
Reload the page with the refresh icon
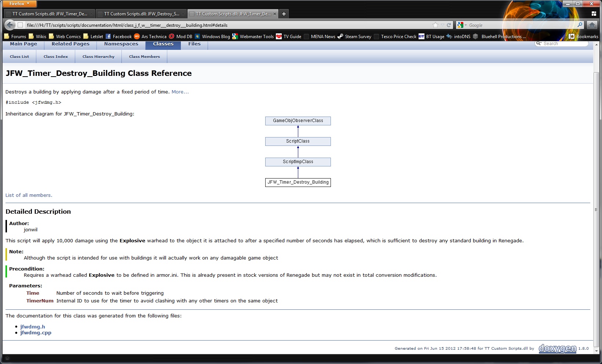[449, 25]
